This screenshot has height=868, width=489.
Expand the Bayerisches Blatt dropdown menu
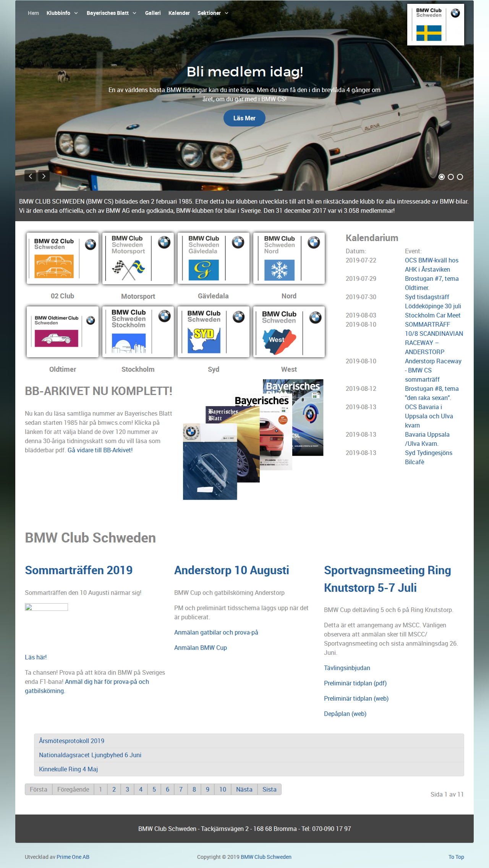[x=112, y=13]
